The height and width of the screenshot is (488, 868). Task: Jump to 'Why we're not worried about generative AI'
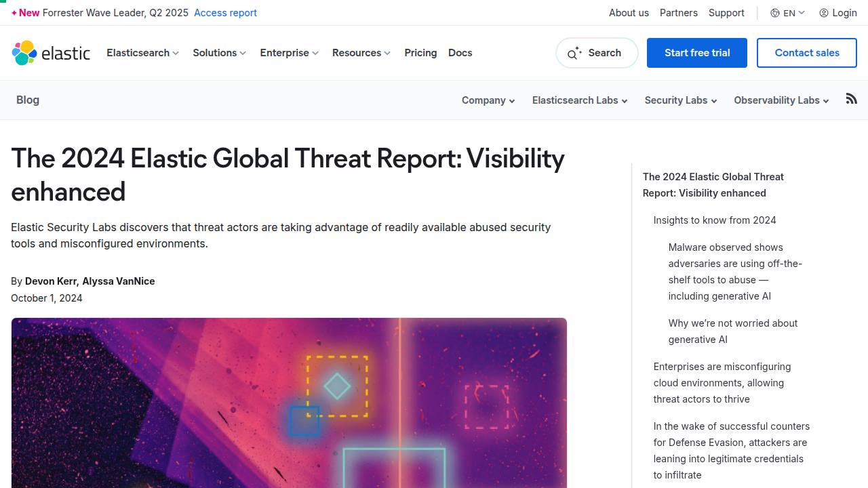tap(733, 331)
